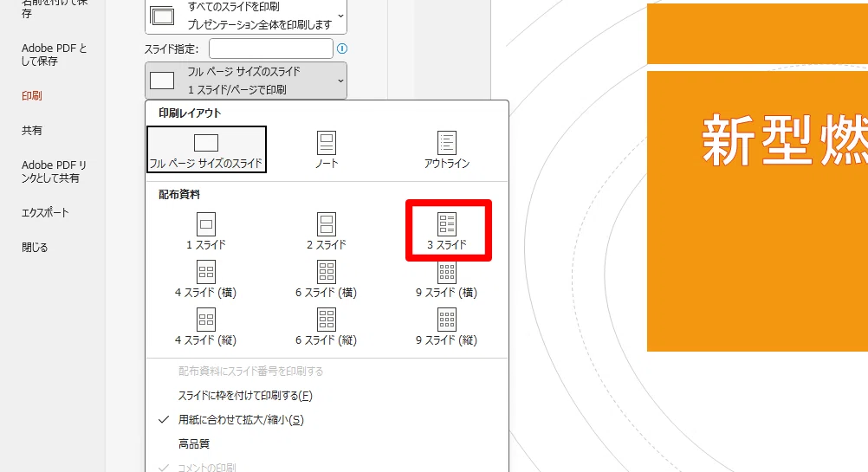The width and height of the screenshot is (868, 472).
Task: Select the 1 スライド handout layout
Action: pyautogui.click(x=206, y=230)
